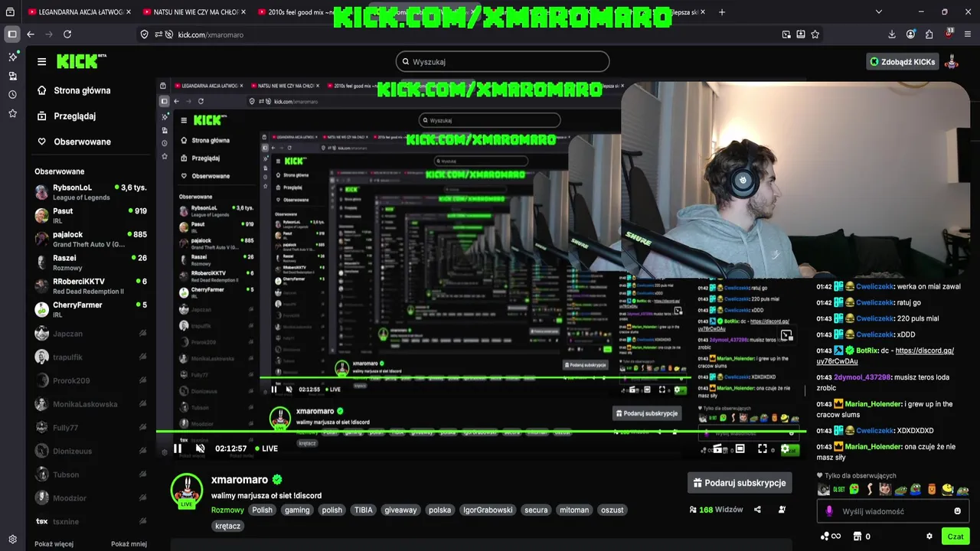Open the extensions puzzle icon
980x551 pixels.
929,34
